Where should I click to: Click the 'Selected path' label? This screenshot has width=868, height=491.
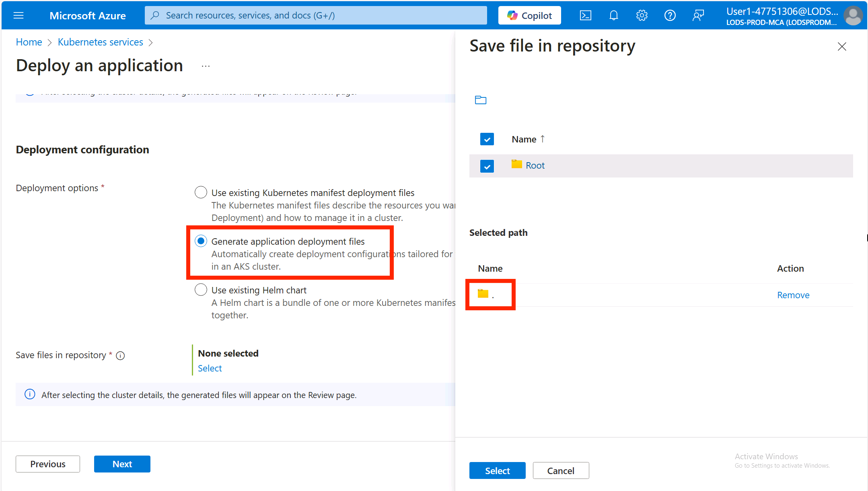pos(498,233)
